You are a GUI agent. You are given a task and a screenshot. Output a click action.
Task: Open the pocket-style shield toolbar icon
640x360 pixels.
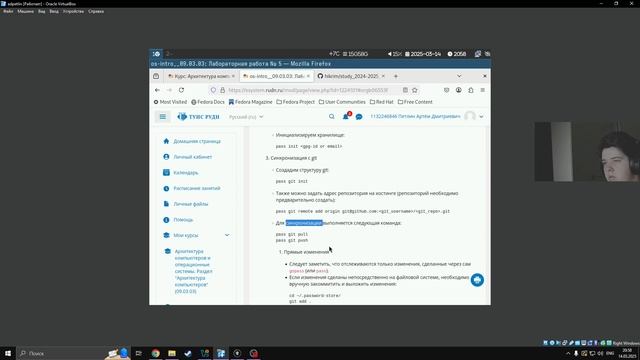447,90
